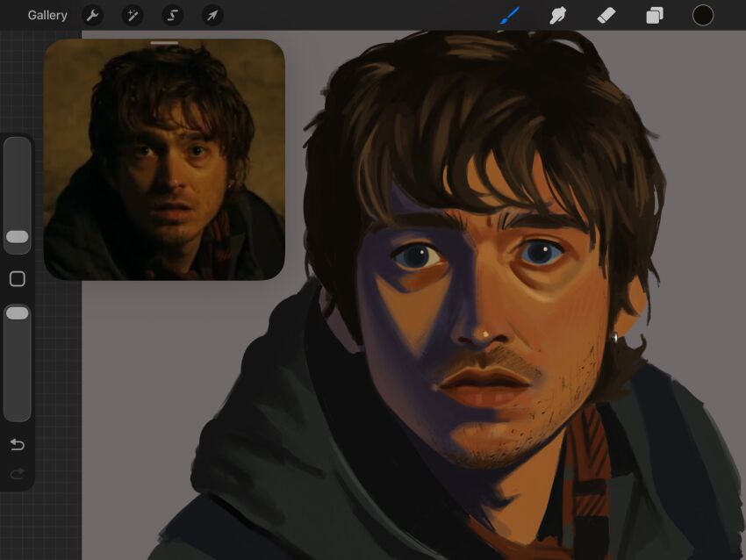Tap the reference image thumbnail
This screenshot has height=560, width=746.
click(x=164, y=160)
